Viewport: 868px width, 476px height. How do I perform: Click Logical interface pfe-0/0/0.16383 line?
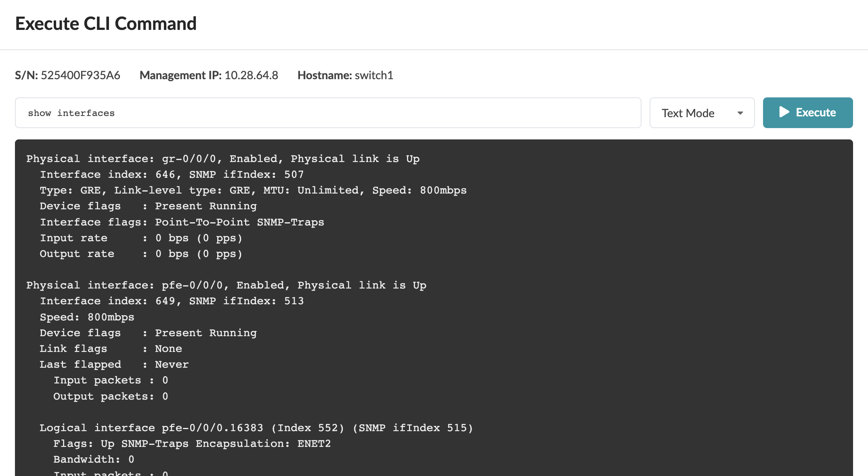[256, 428]
